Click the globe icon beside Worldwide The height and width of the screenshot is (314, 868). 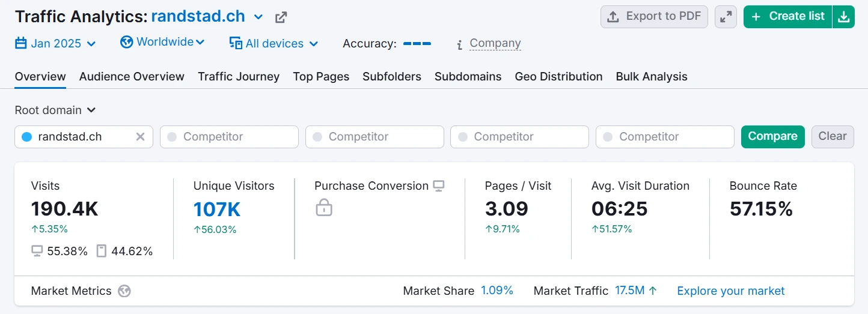tap(126, 42)
